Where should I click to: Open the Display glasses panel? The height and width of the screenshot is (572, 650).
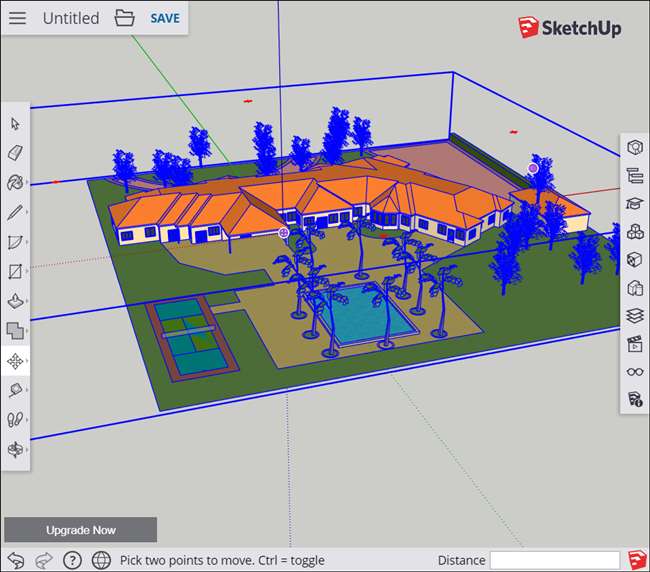(635, 372)
